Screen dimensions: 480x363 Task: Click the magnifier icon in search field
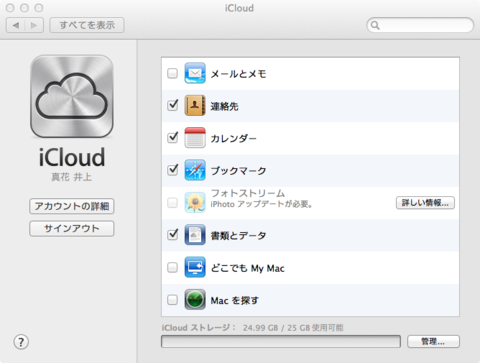(x=375, y=25)
